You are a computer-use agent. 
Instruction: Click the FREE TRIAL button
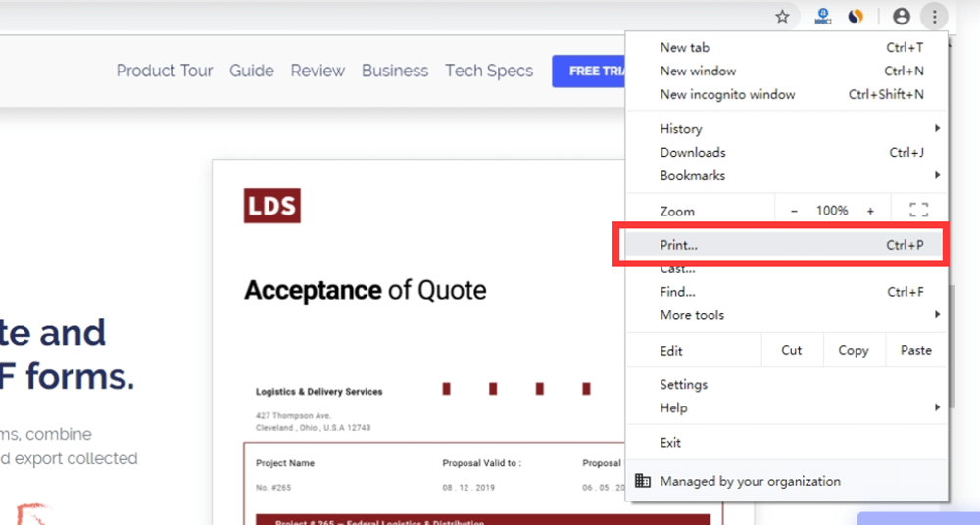tap(590, 71)
